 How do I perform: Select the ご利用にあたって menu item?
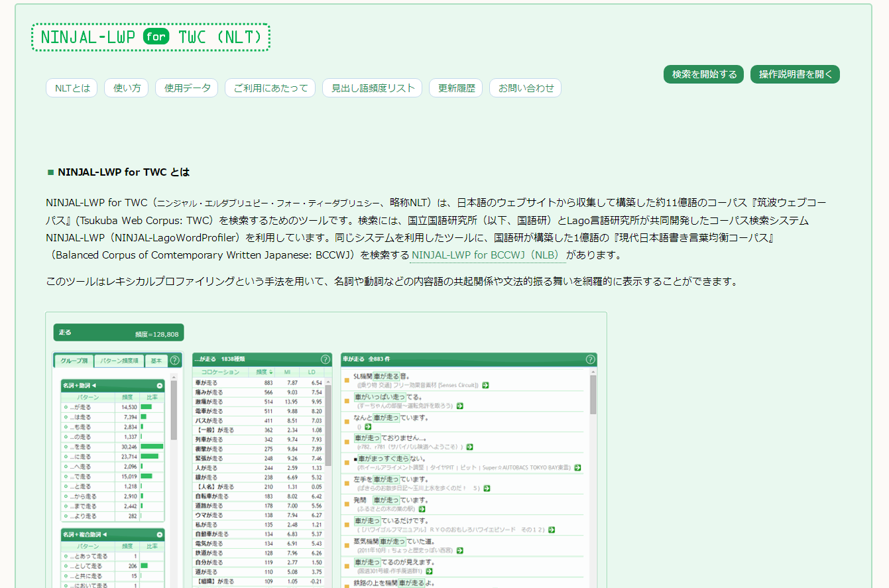[270, 88]
